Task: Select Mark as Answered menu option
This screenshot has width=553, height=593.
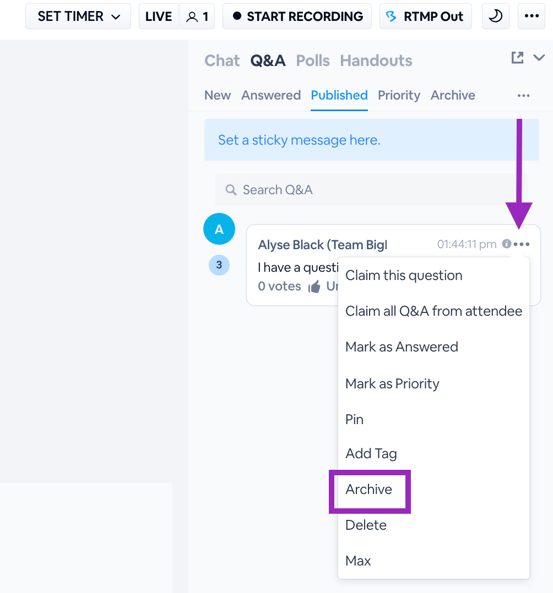Action: tap(402, 347)
